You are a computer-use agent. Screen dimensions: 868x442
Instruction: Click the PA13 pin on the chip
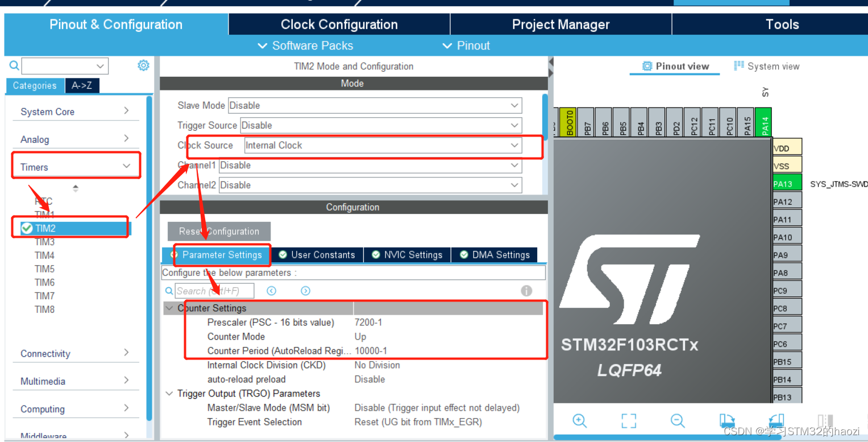[787, 183]
